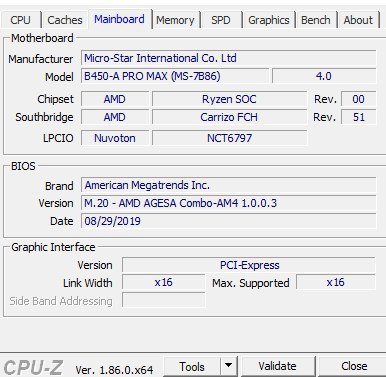Click the model revision value 4.0
This screenshot has width=386, height=377.
324,76
